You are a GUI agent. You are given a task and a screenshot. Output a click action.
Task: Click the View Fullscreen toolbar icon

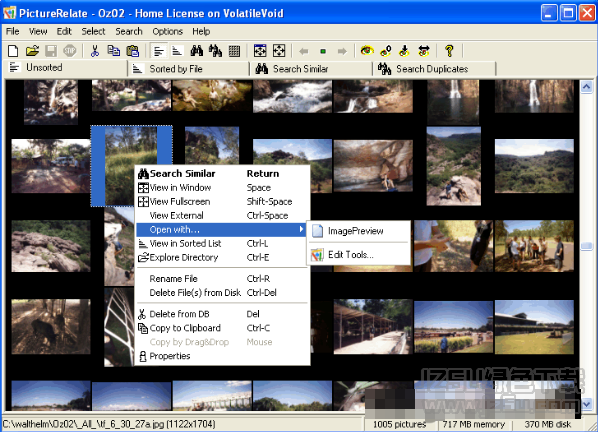click(x=279, y=50)
